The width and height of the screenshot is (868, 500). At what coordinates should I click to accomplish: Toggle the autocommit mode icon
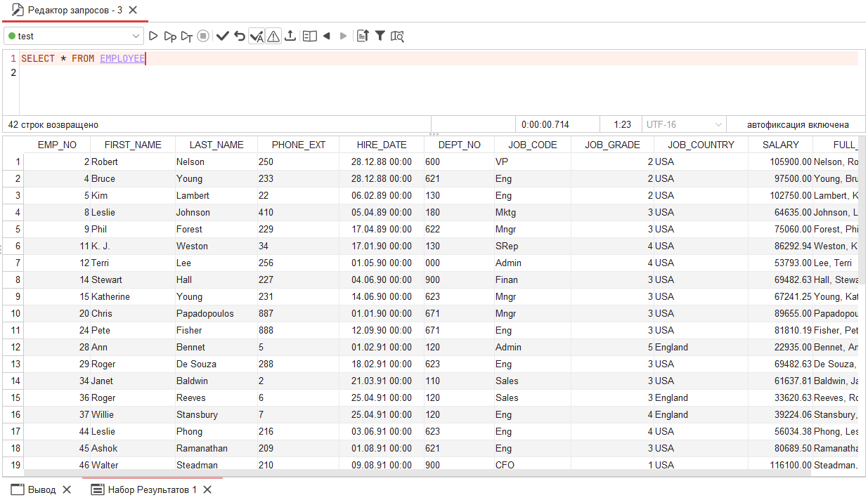tap(257, 35)
